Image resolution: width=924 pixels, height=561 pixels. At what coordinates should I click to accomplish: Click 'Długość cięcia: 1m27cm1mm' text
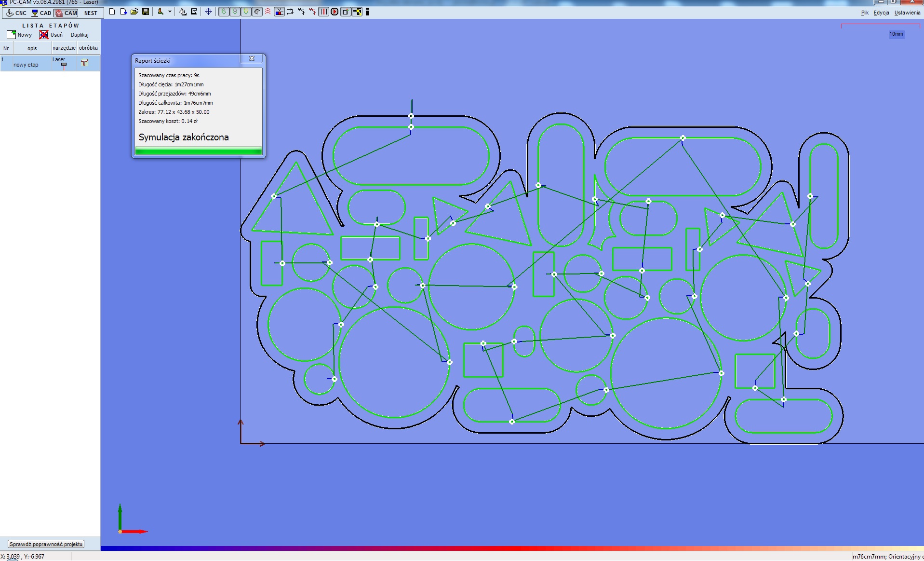171,84
